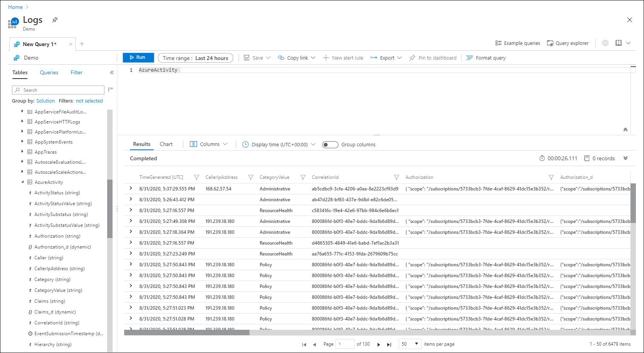
Task: Open the Time range selector
Action: click(x=195, y=58)
